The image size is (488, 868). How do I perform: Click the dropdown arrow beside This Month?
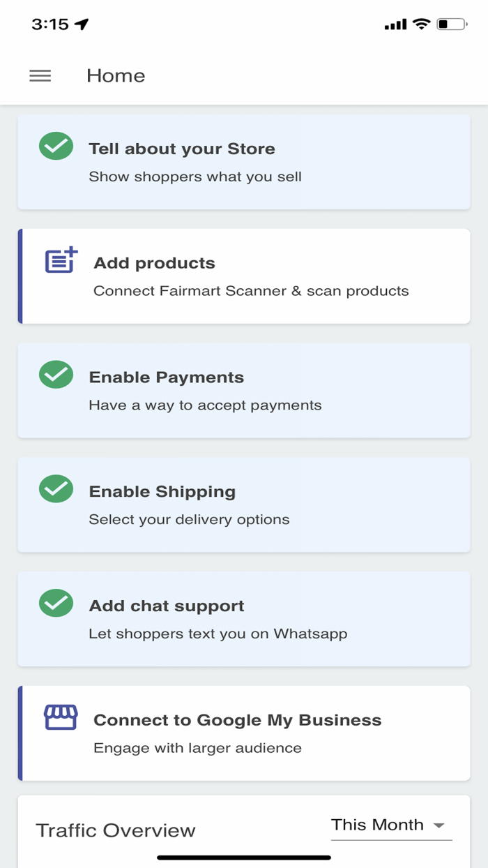tap(439, 825)
